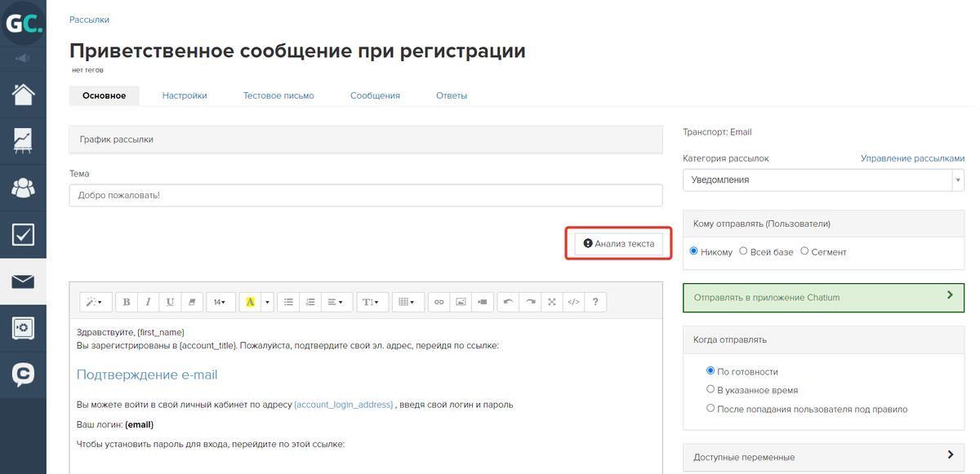Screen dimensions: 980x474
Task: Open the chat bubble icon in sidebar
Action: pyautogui.click(x=23, y=374)
